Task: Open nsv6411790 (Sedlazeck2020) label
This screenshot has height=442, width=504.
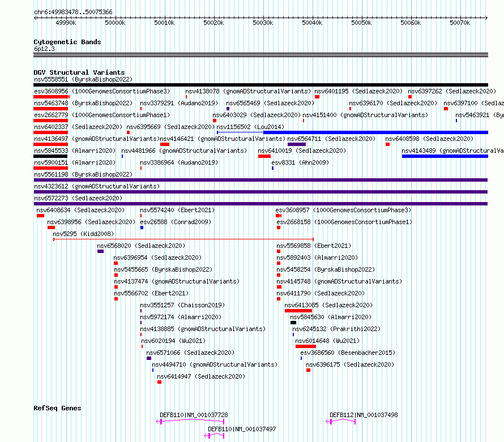Action: tap(321, 293)
